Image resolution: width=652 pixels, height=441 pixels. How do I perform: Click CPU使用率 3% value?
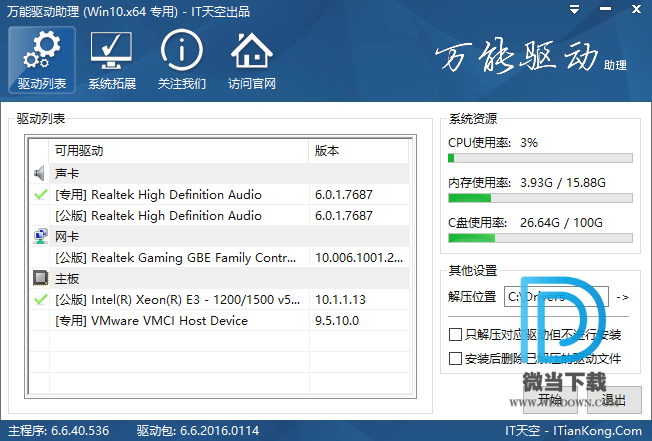529,143
